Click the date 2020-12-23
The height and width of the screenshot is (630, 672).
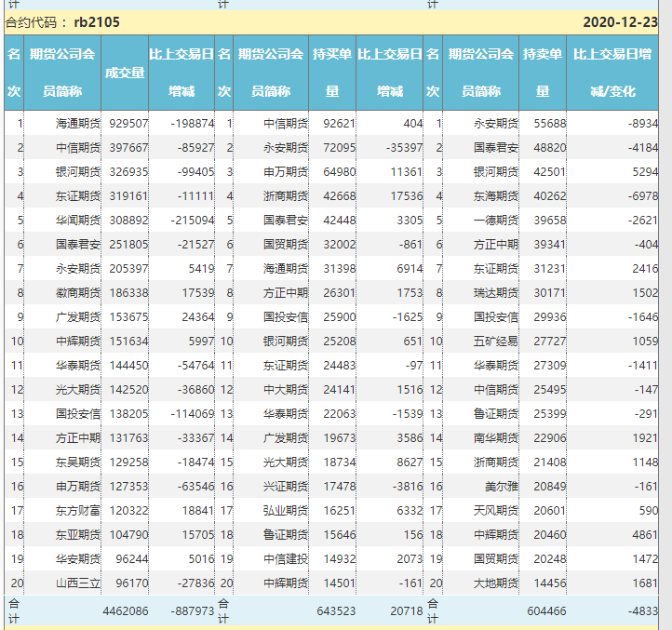(620, 22)
